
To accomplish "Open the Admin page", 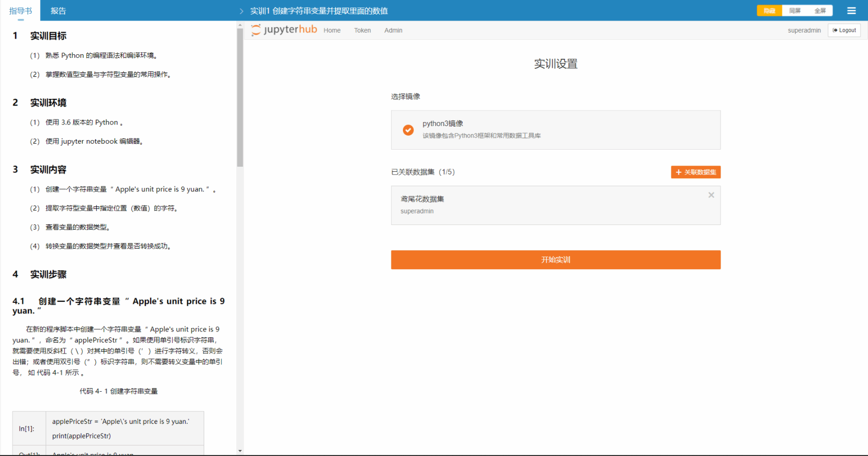I will tap(393, 30).
